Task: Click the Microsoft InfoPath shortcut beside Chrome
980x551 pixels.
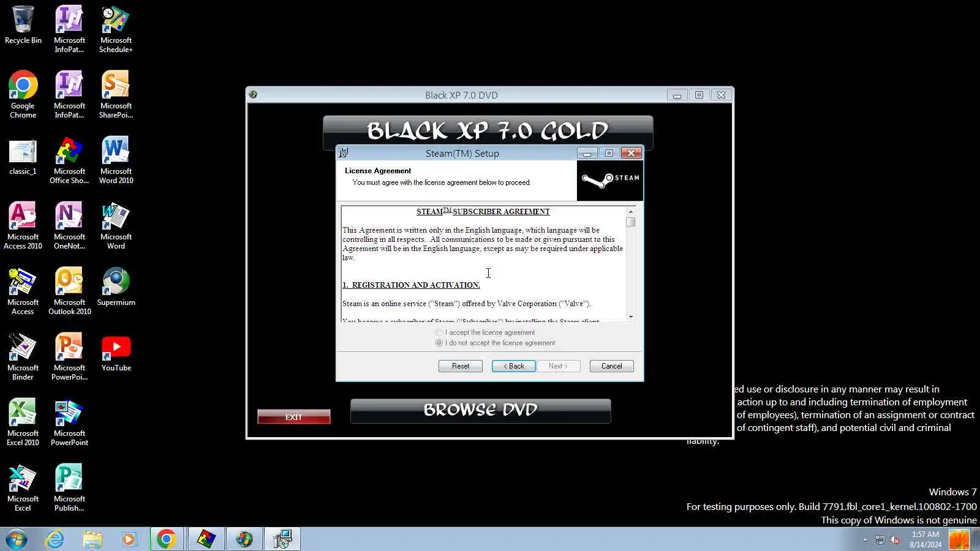Action: (x=69, y=94)
